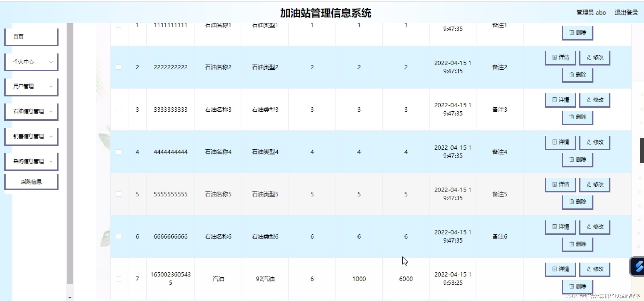This screenshot has width=644, height=301.
Task: Click the 删除 trash icon in row 7
Action: coord(571,286)
